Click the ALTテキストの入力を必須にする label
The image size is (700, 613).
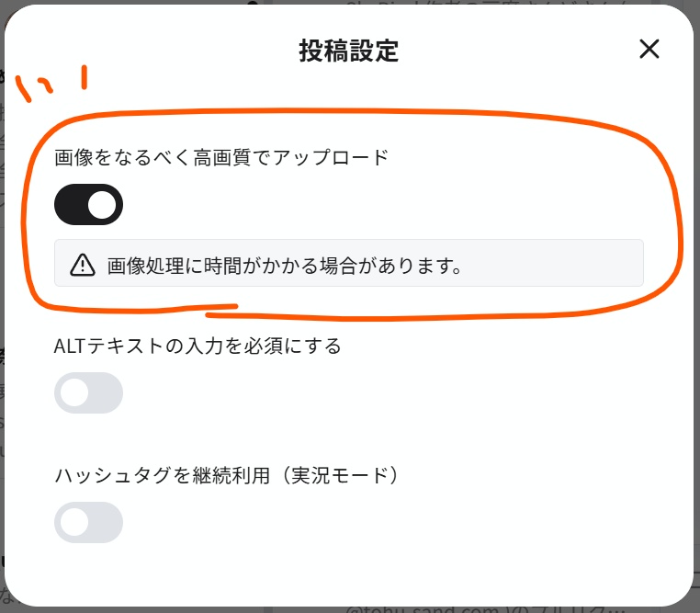198,346
